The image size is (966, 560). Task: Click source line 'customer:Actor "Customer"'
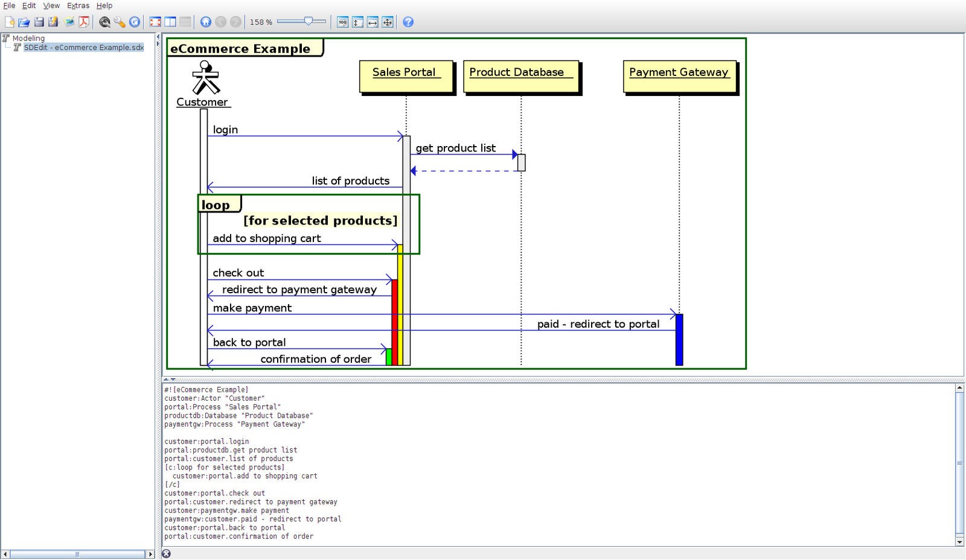tap(214, 398)
